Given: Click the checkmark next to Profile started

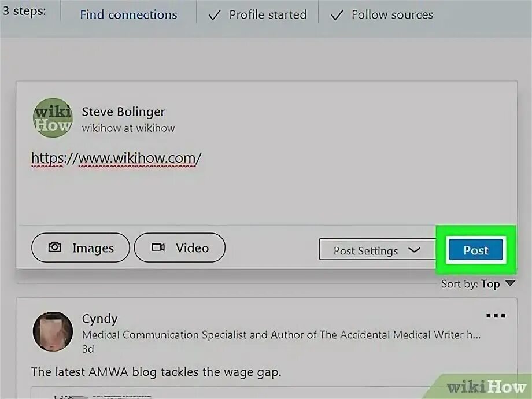Looking at the screenshot, I should (x=214, y=15).
